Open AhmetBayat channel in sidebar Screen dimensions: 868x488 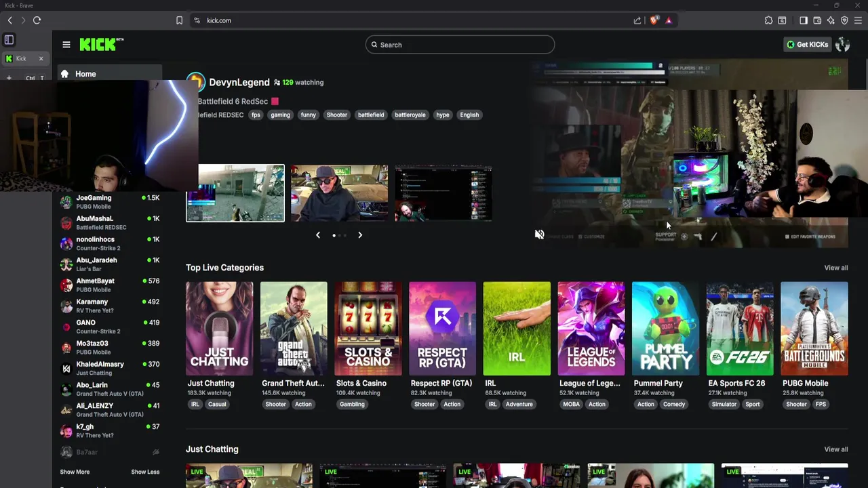tap(109, 285)
